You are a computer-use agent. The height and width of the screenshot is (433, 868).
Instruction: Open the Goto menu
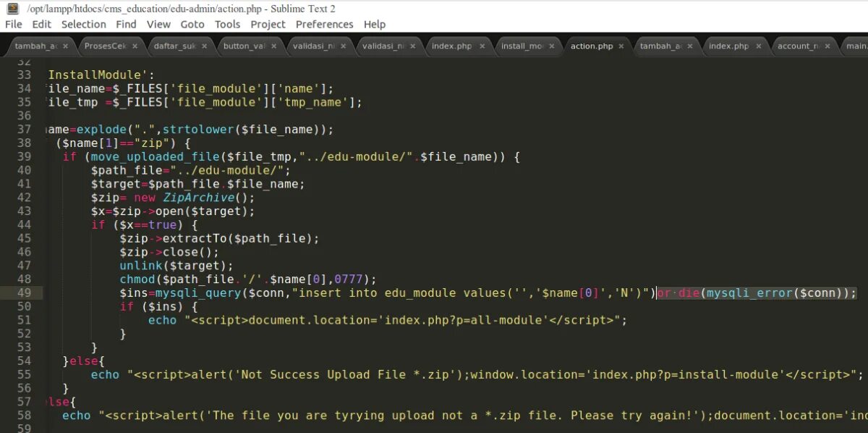(192, 24)
